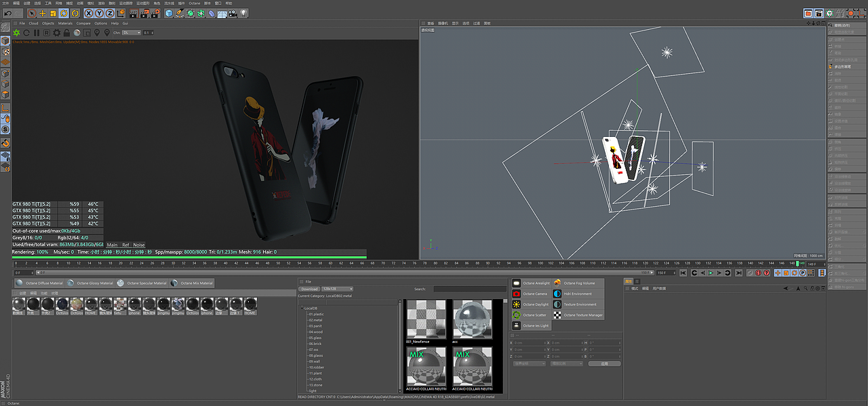Open the main Octane menu in menubar
Image resolution: width=868 pixels, height=406 pixels.
[195, 3]
